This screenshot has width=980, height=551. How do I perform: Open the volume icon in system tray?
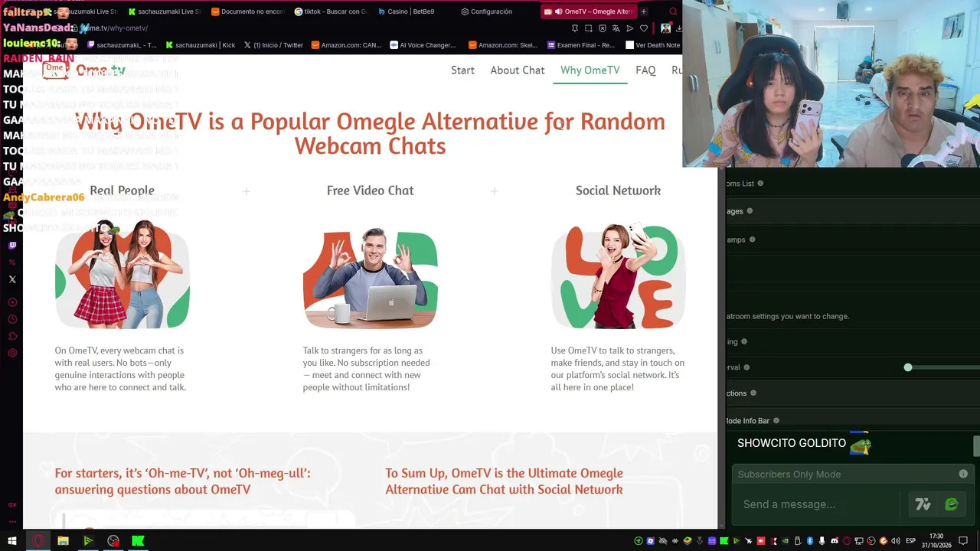(896, 541)
